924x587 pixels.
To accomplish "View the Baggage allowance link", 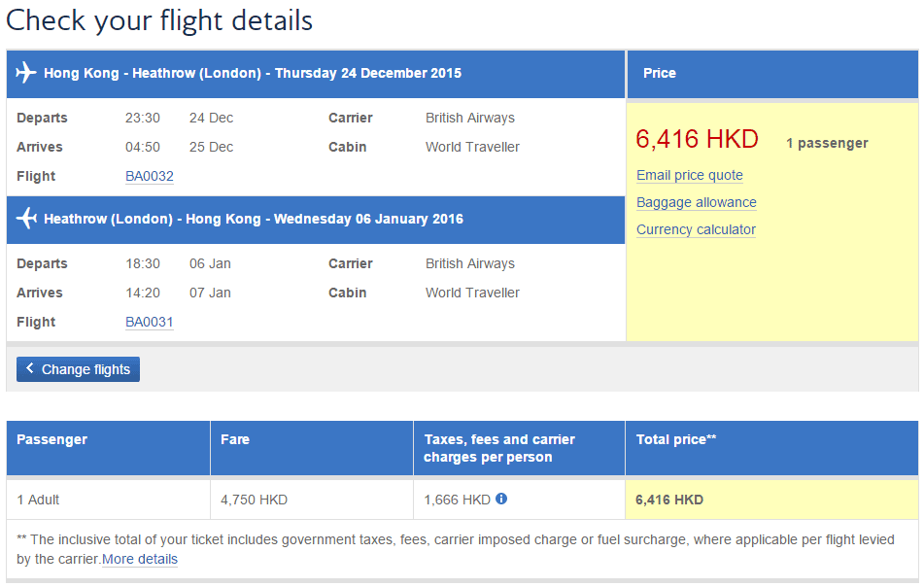I will (x=697, y=202).
